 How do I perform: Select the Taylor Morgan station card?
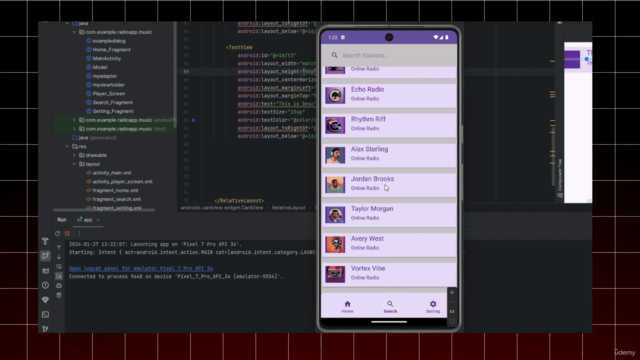pyautogui.click(x=389, y=214)
